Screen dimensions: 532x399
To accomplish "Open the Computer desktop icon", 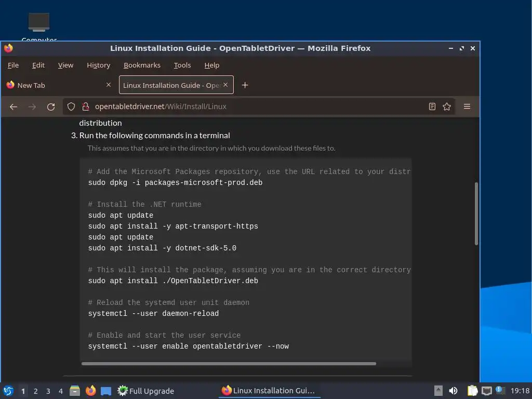I will tap(39, 26).
